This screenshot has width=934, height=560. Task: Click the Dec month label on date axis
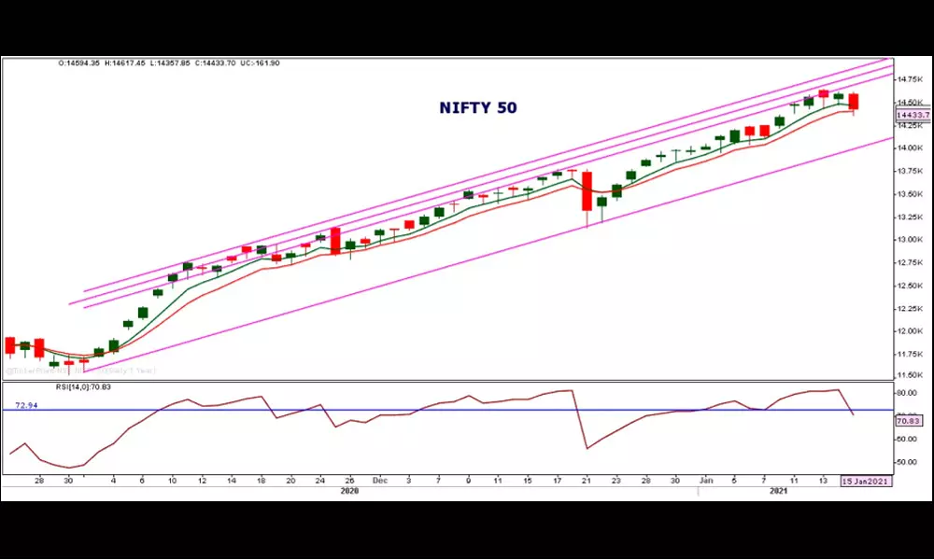point(380,481)
